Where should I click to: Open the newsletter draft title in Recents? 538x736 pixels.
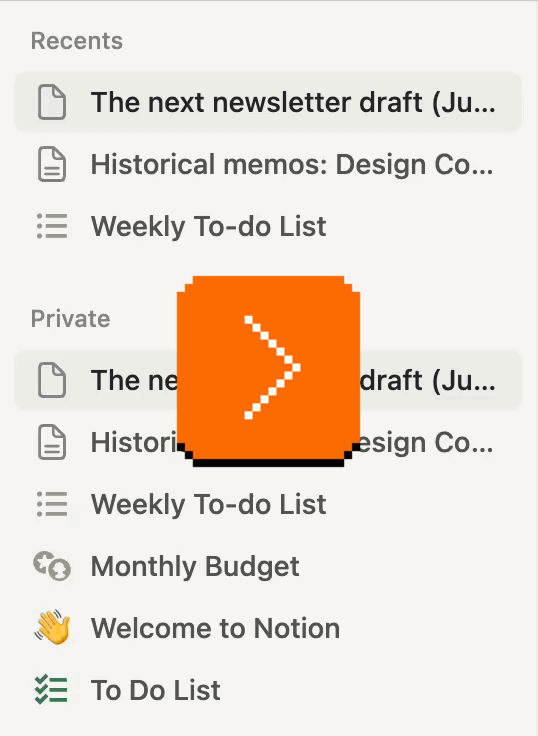point(293,102)
